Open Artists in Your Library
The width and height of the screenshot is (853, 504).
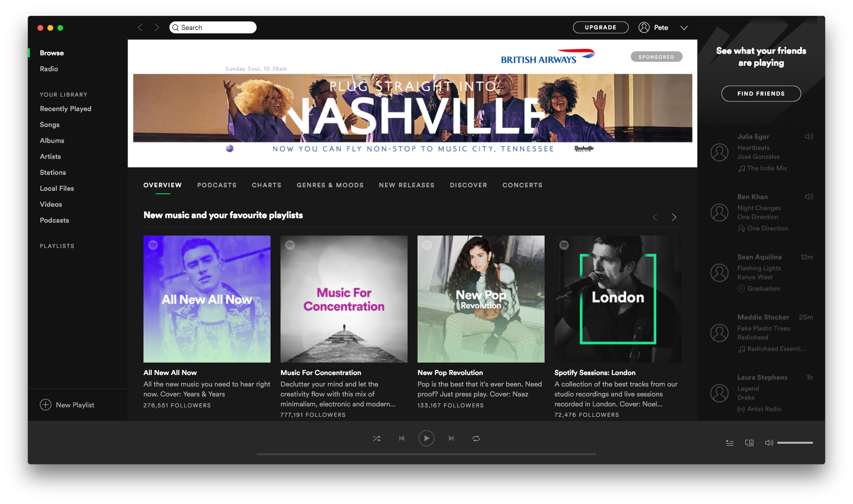50,156
